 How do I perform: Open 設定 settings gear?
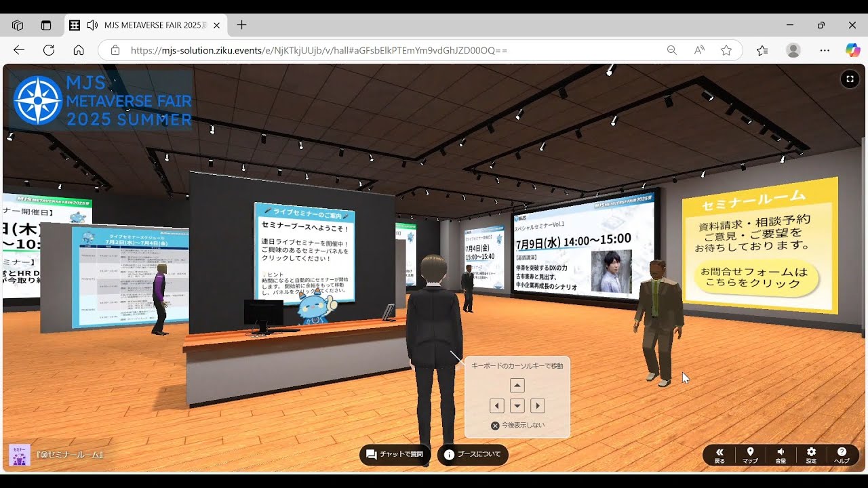coord(811,455)
